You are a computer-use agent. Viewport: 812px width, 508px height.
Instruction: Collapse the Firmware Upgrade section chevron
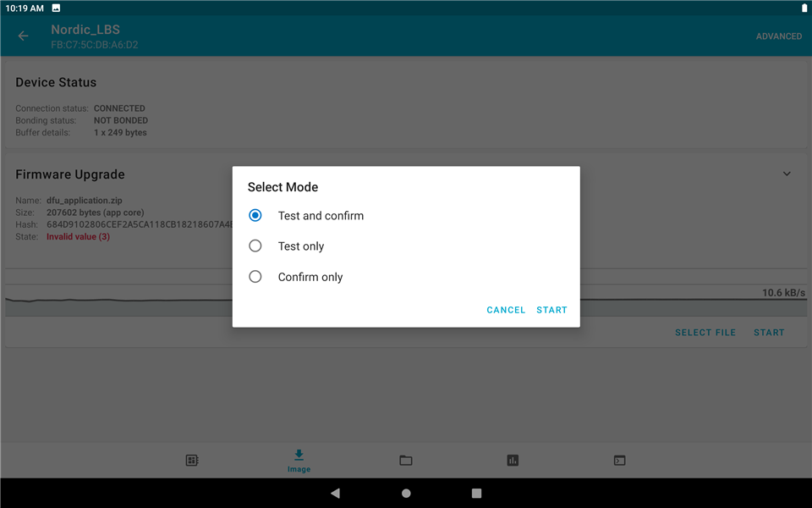click(x=786, y=174)
